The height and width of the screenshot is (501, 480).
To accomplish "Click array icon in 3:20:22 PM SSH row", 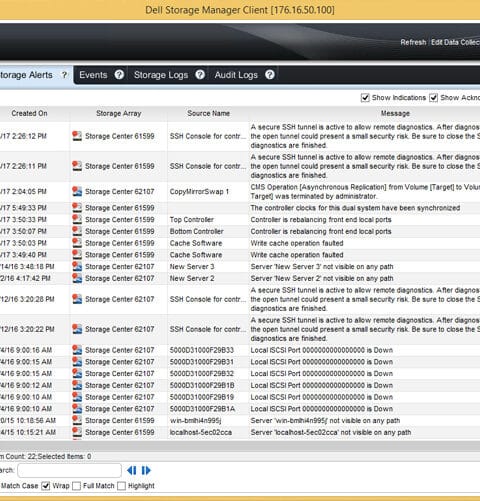I will tap(77, 329).
